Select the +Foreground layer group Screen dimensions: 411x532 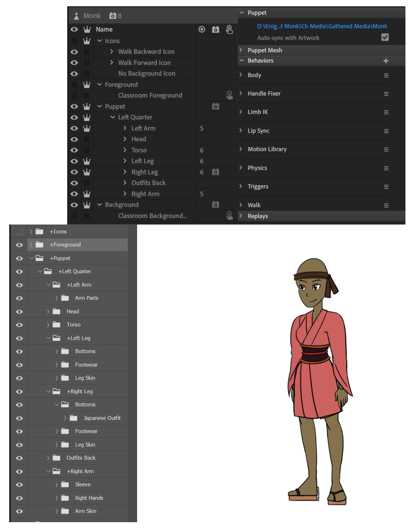[65, 245]
